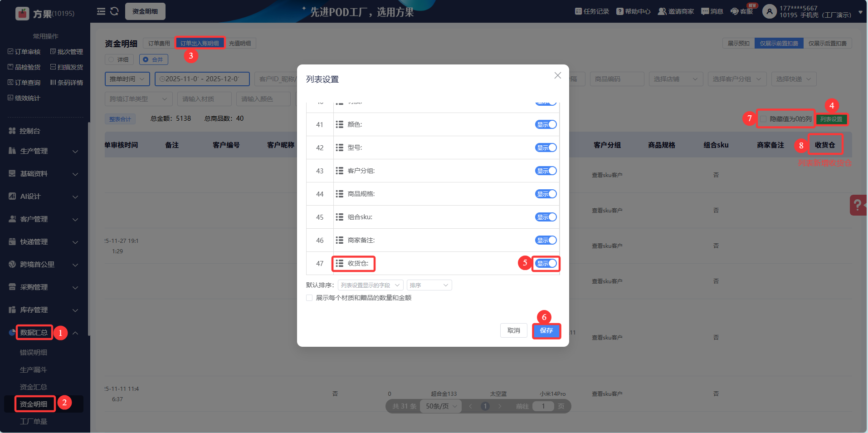868x433 pixels.
Task: Expand the 库存管理 sidebar menu
Action: (44, 310)
